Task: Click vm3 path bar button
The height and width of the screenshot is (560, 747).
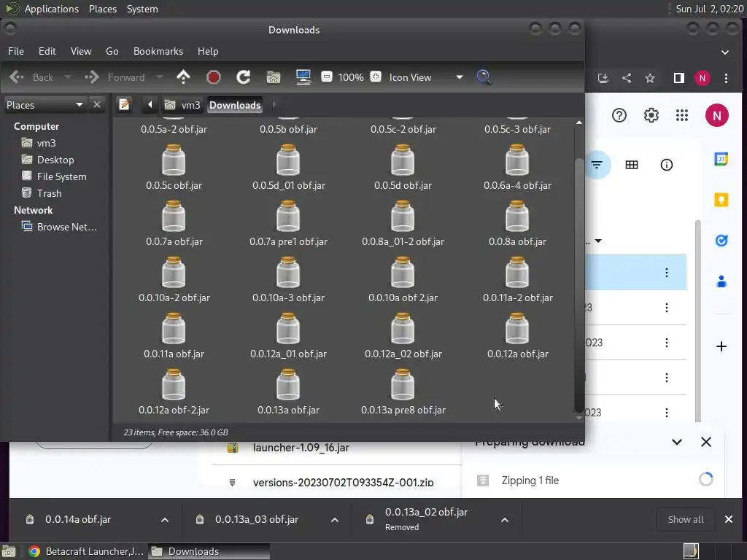Action: [x=182, y=105]
